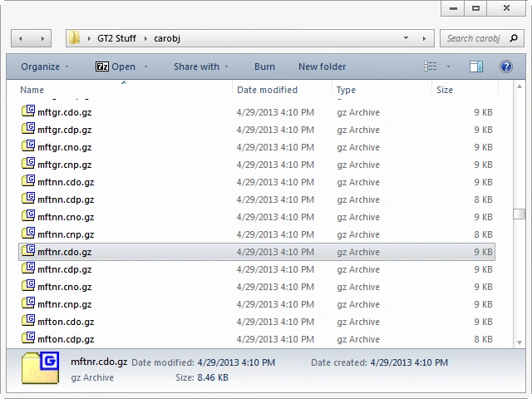Select file name mfton.cdo.gz
The image size is (532, 399).
coord(66,322)
